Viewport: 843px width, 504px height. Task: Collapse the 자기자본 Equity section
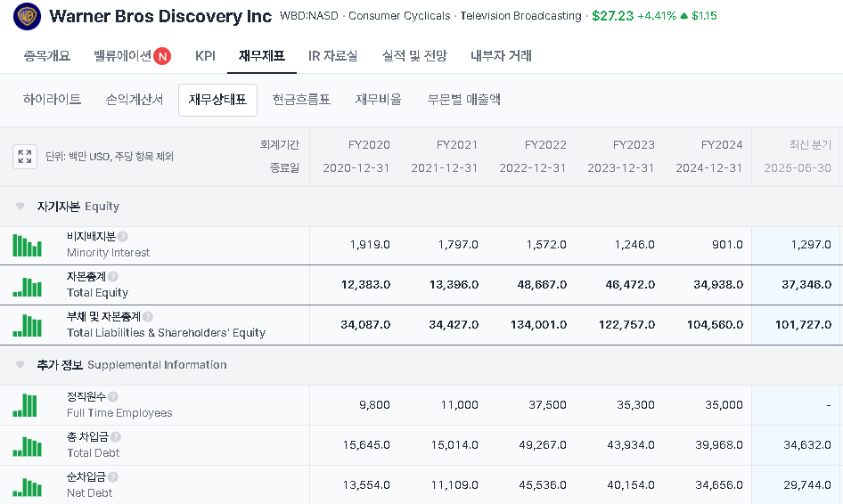(20, 207)
